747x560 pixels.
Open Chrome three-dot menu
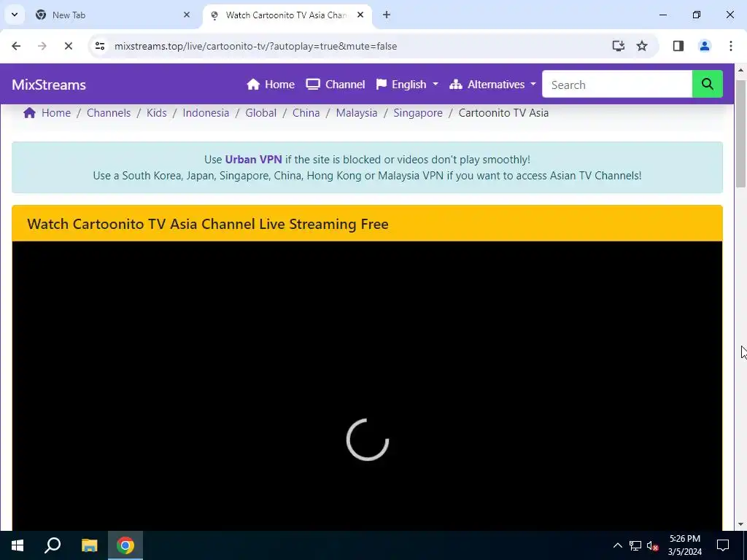(x=731, y=46)
